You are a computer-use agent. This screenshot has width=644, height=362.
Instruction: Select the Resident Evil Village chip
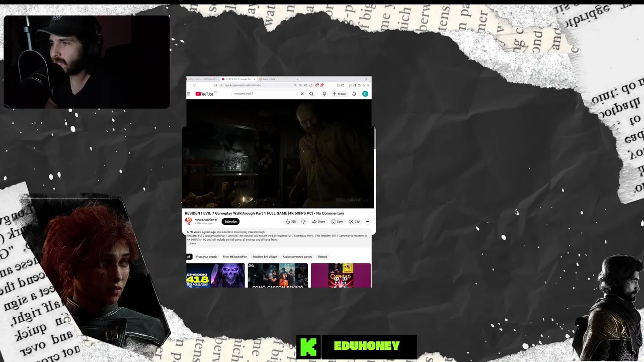(x=265, y=257)
